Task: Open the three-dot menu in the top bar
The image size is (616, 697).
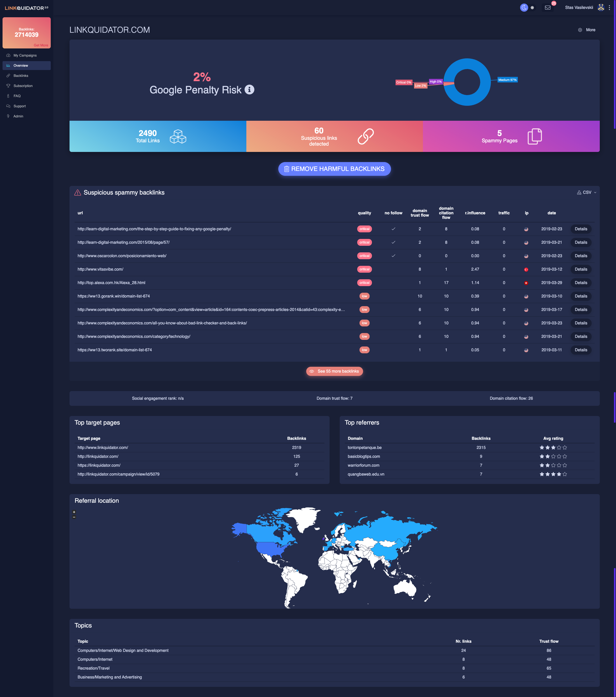Action: (609, 8)
